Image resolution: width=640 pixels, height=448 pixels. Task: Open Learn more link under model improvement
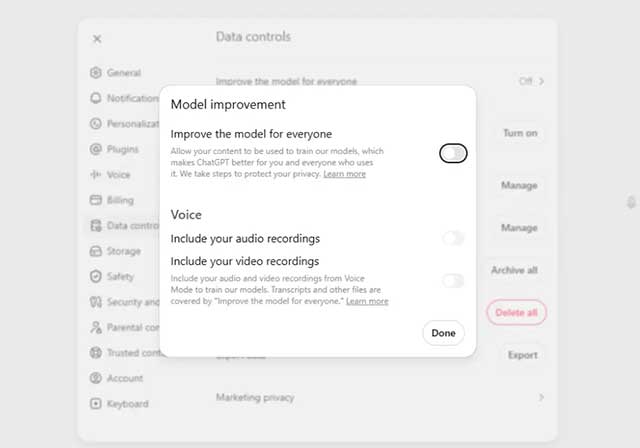click(344, 174)
